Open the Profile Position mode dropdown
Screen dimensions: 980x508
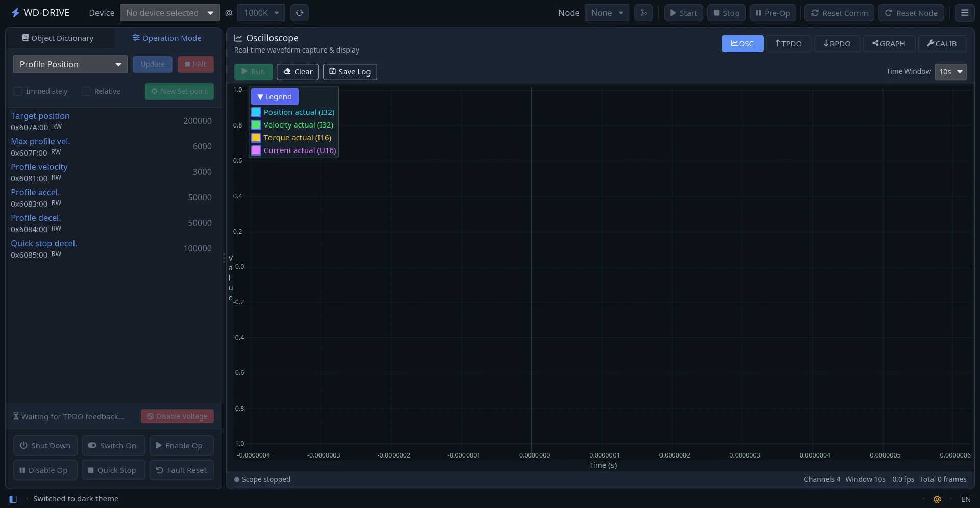(x=70, y=64)
